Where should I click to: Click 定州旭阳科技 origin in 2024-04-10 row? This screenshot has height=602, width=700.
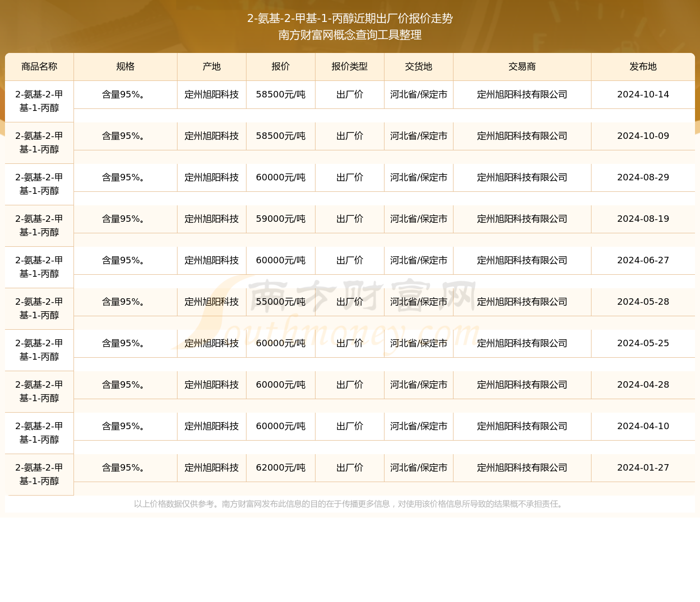coord(211,426)
